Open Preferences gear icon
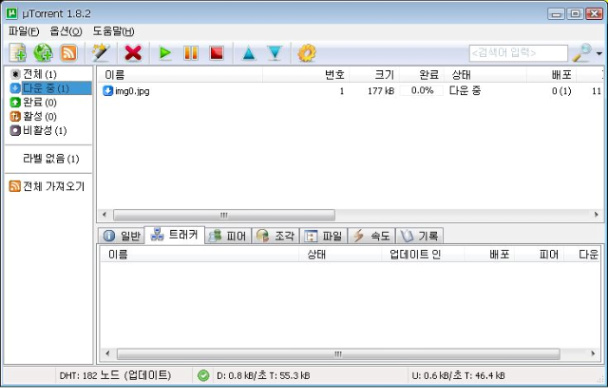Image resolution: width=608 pixels, height=388 pixels. pos(307,53)
